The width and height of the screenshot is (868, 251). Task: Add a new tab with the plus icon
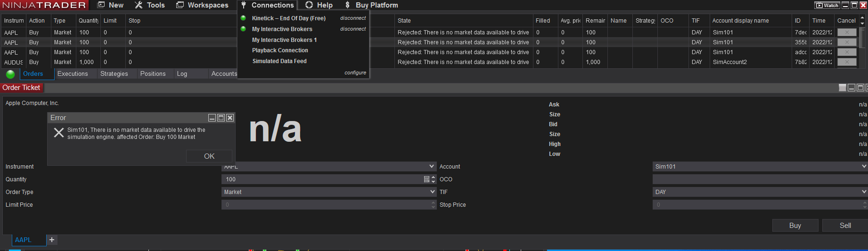click(x=52, y=240)
